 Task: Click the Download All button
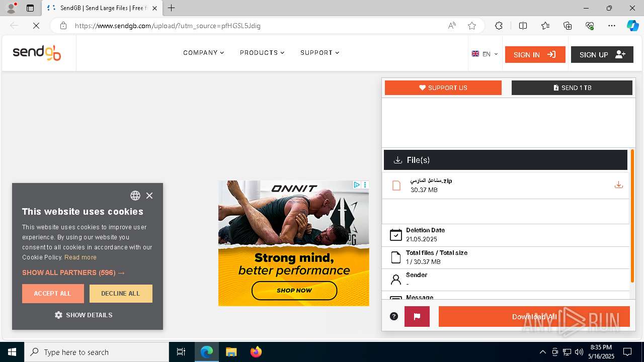tap(534, 317)
